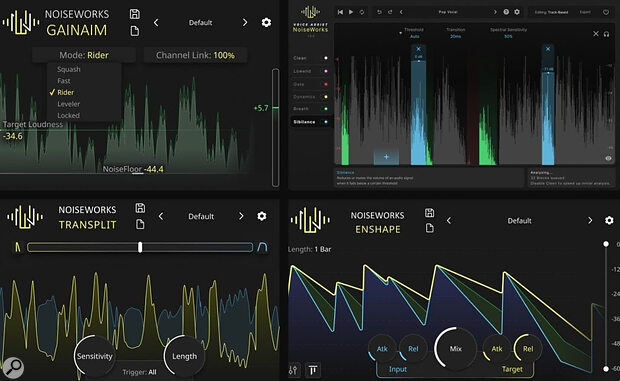Load a preset file in TranSplit
This screenshot has height=381, width=620.
pyautogui.click(x=140, y=224)
